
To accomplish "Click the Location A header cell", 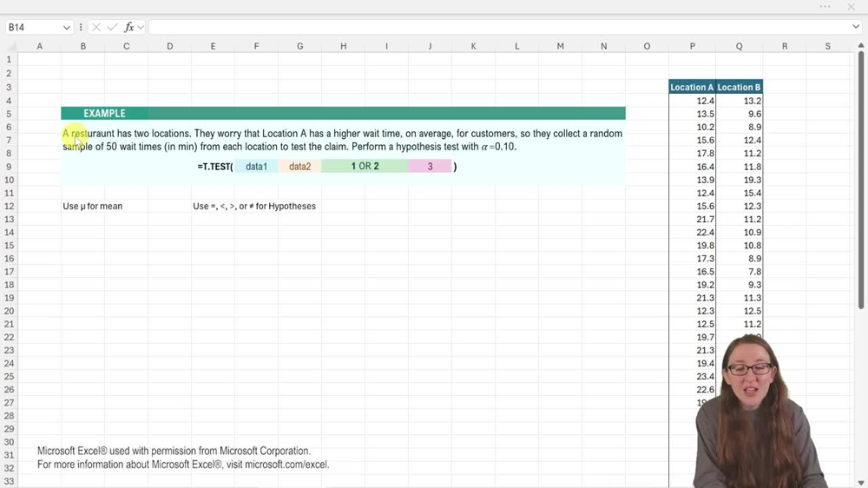I will tap(692, 87).
